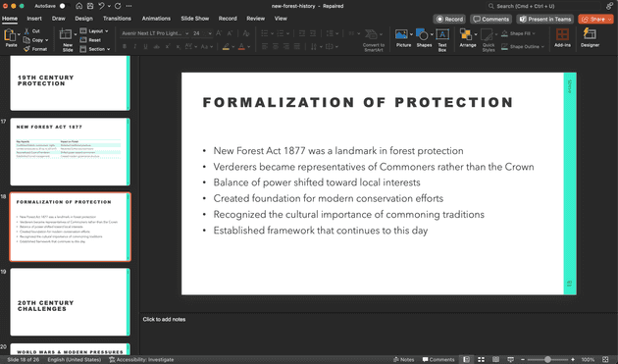Redo the last action
Viewport: 618px width, 364px height.
tap(118, 6)
